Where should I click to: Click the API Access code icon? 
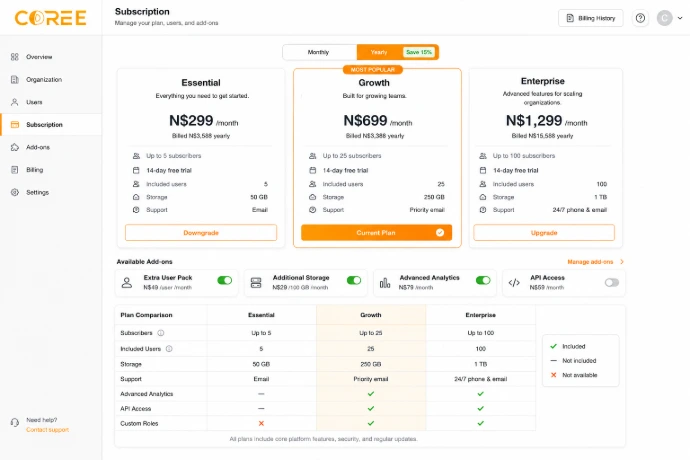pos(514,283)
